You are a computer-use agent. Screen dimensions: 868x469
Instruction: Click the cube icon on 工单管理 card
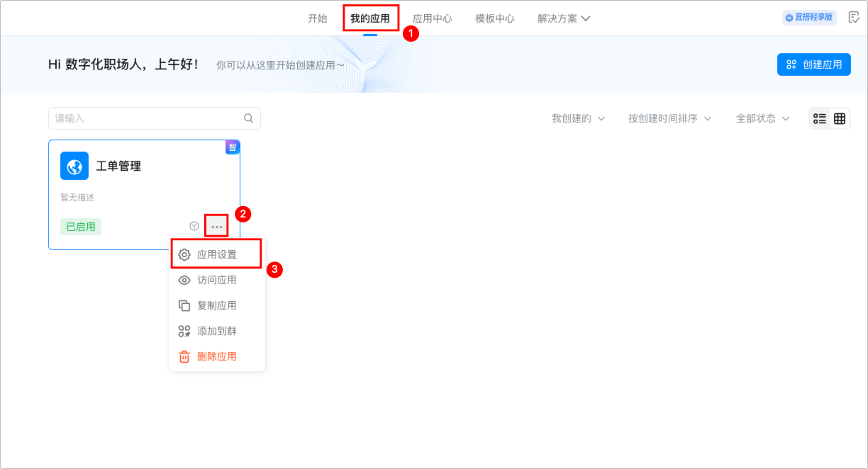click(x=194, y=226)
